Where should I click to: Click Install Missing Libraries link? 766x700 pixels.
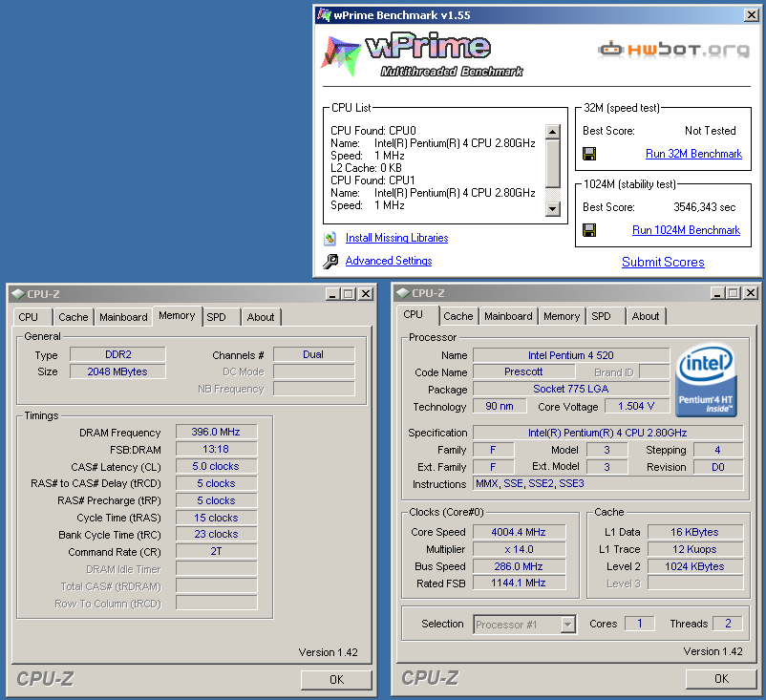click(x=396, y=238)
